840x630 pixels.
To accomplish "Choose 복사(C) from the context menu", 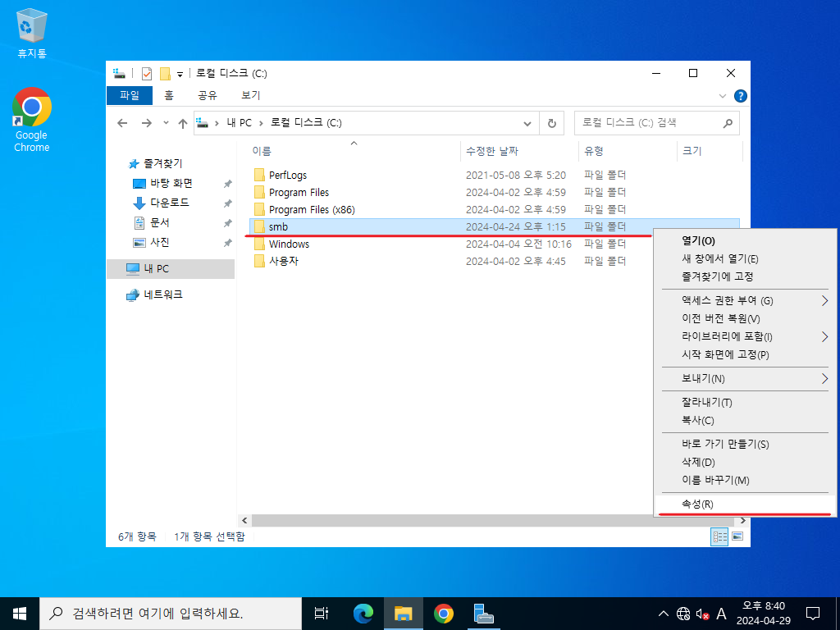I will pyautogui.click(x=745, y=421).
